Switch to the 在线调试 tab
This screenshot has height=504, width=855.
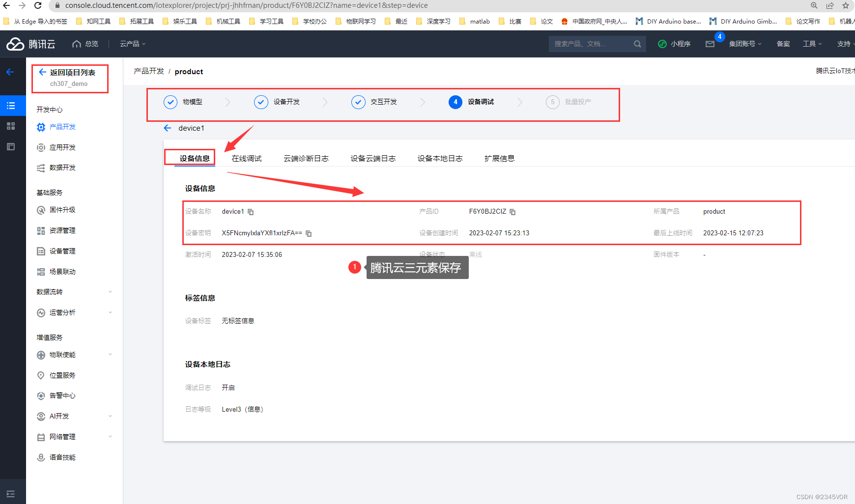(x=247, y=158)
